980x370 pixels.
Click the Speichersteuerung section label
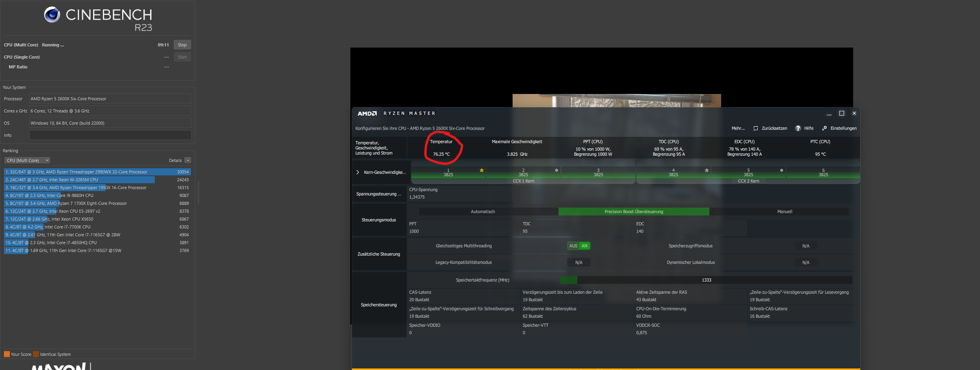(x=379, y=305)
